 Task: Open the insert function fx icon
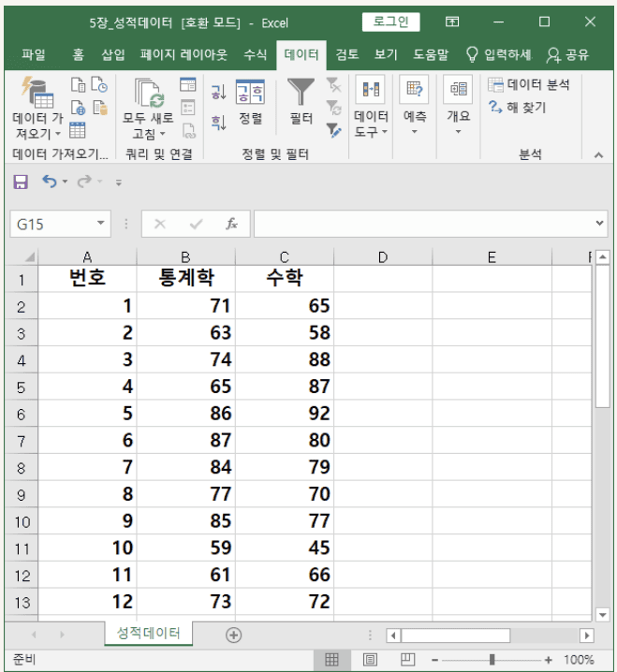click(x=231, y=225)
